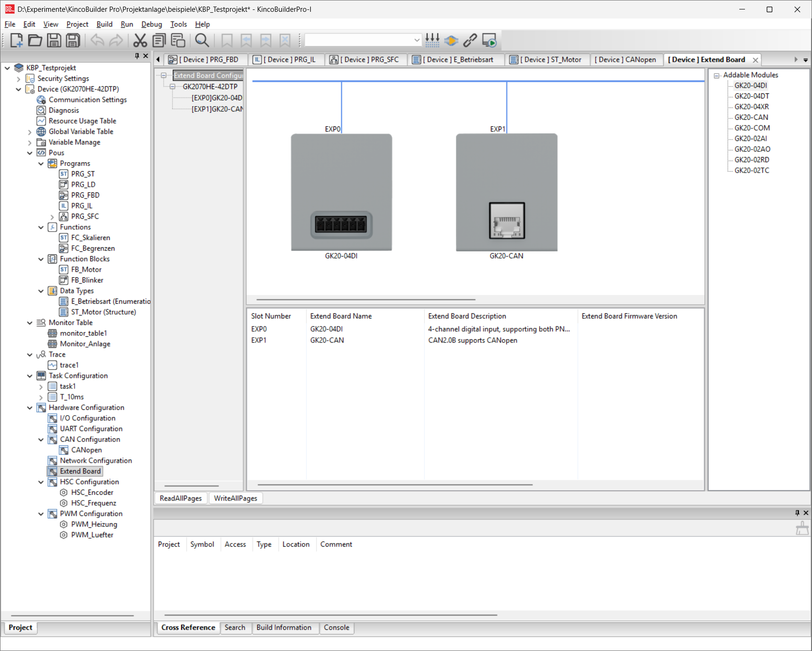Image resolution: width=812 pixels, height=651 pixels.
Task: Select GK20-02AO in Addable Modules
Action: [x=752, y=149]
